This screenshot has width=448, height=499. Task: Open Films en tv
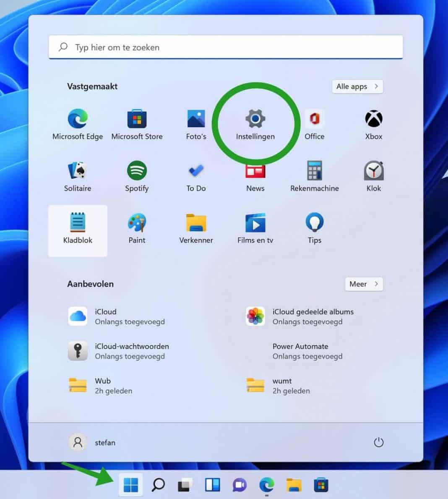pyautogui.click(x=255, y=229)
